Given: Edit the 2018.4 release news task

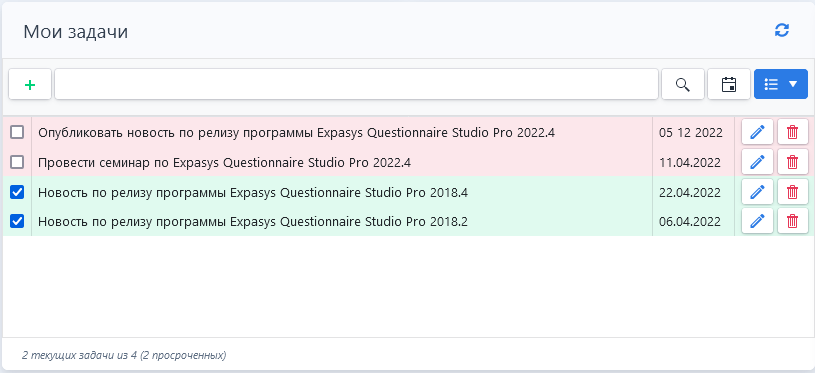Looking at the screenshot, I should (757, 192).
